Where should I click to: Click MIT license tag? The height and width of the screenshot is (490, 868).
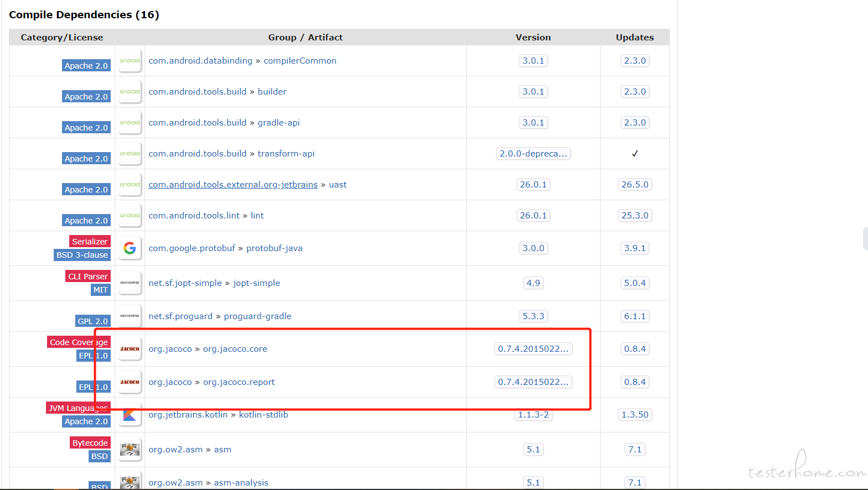coord(101,290)
